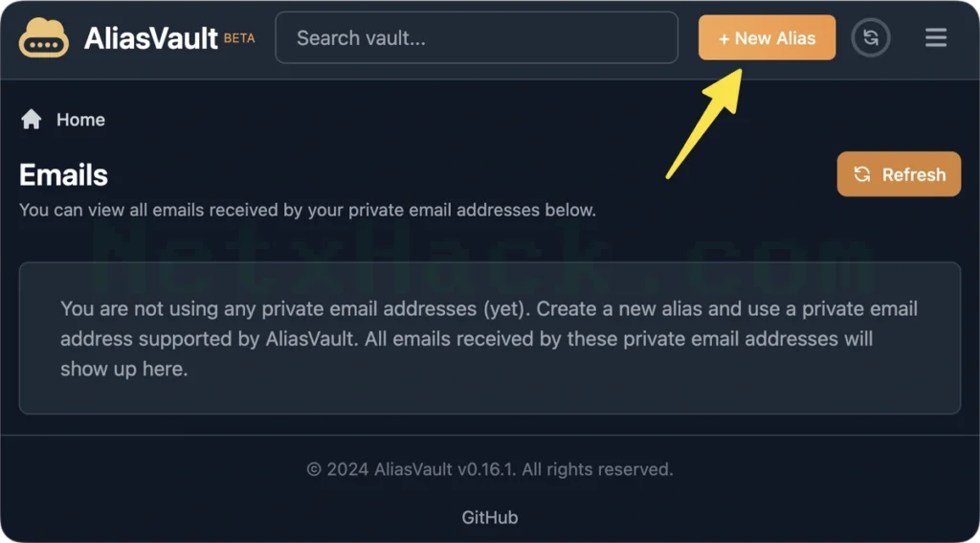Image resolution: width=980 pixels, height=543 pixels.
Task: Click the empty-state private email message box
Action: tap(489, 338)
